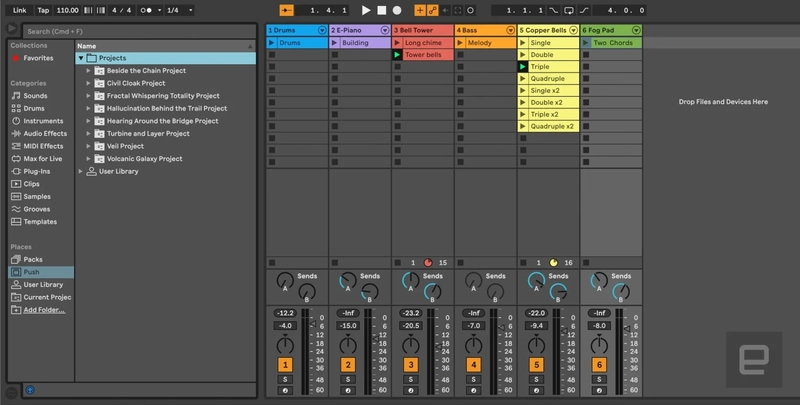The height and width of the screenshot is (405, 800).
Task: Toggle the Follow playback button
Action: pyautogui.click(x=286, y=10)
